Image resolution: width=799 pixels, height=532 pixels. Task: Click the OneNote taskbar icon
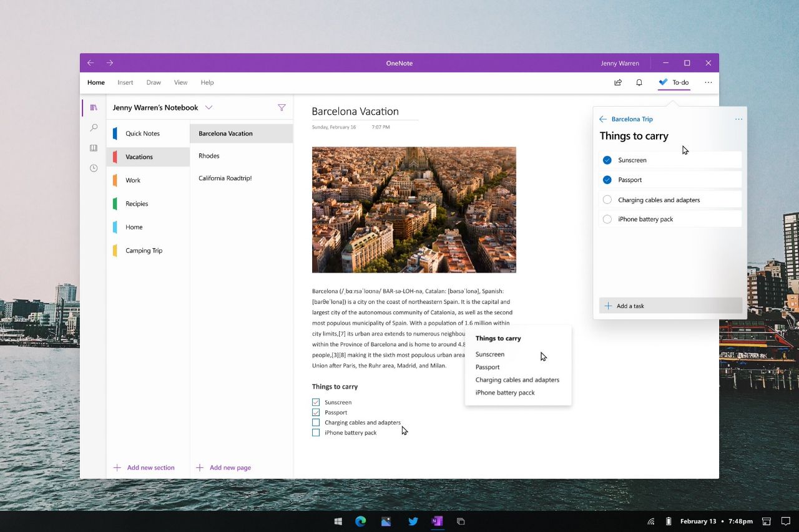[x=437, y=521]
